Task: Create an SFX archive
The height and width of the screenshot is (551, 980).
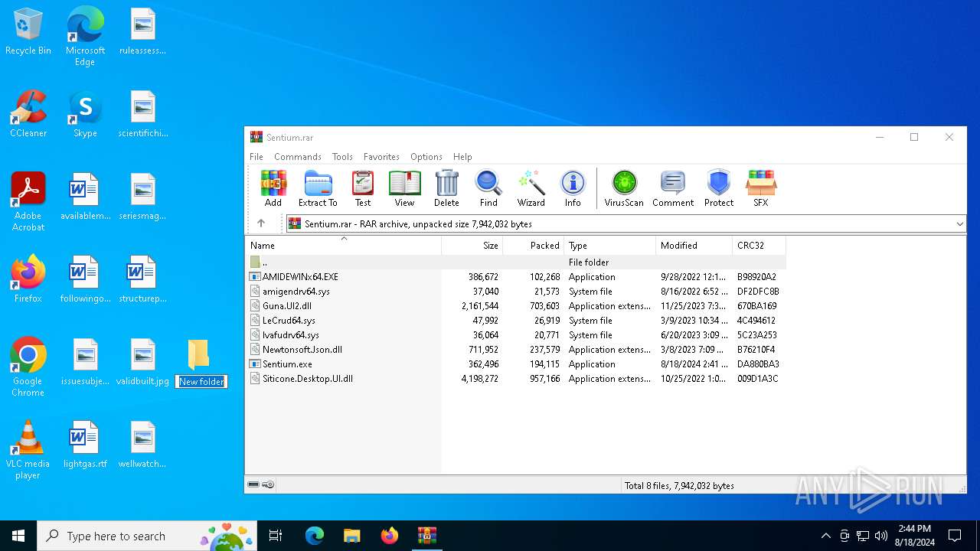Action: point(760,189)
